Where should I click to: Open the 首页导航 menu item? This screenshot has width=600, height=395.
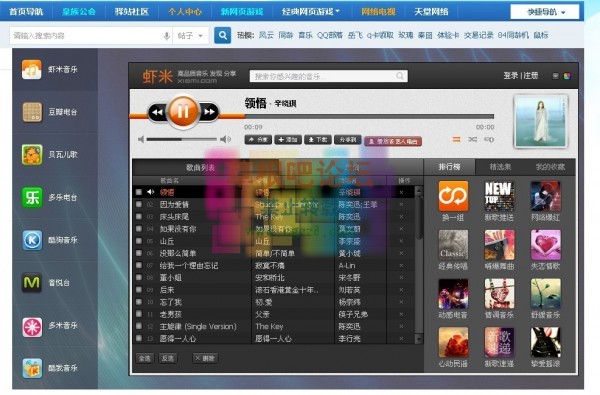click(26, 12)
